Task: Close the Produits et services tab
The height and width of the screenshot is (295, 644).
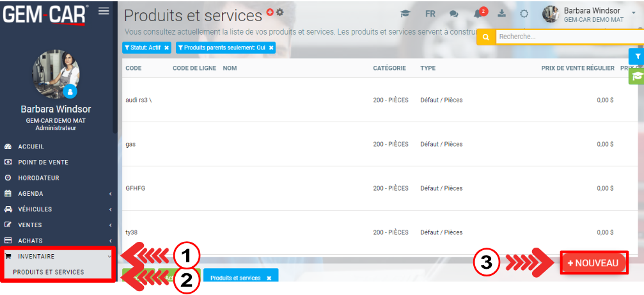Action: [269, 278]
